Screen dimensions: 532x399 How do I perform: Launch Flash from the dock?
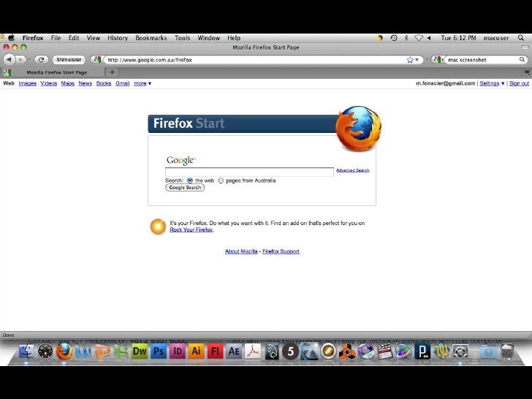(x=215, y=351)
